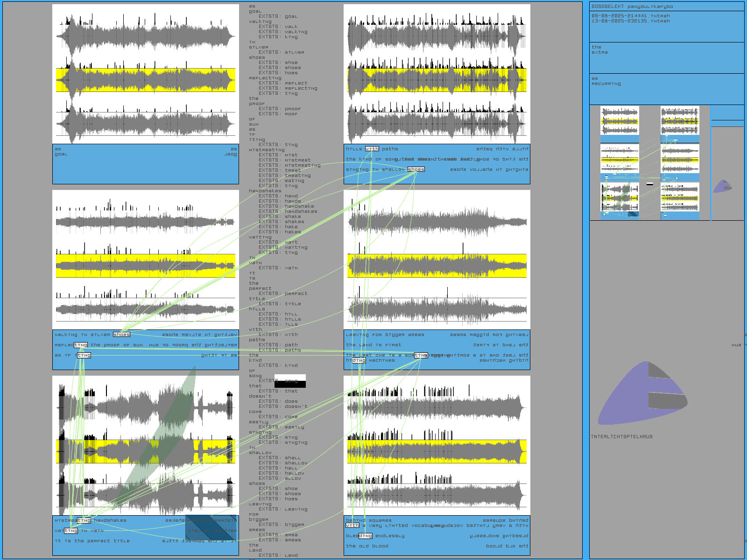Select boxed "ting" in waiting in vain
The image size is (747, 560).
tap(71, 531)
